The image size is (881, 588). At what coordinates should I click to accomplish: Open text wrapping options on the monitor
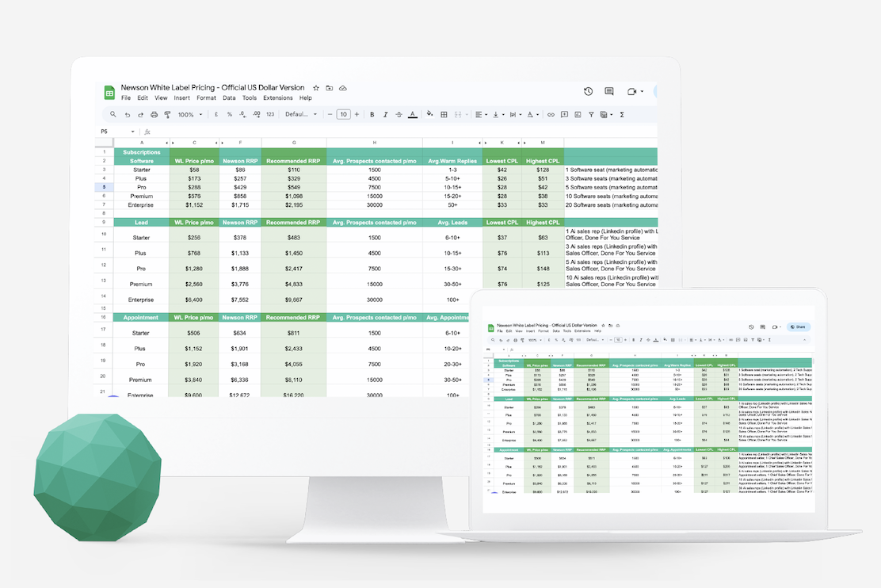point(515,115)
